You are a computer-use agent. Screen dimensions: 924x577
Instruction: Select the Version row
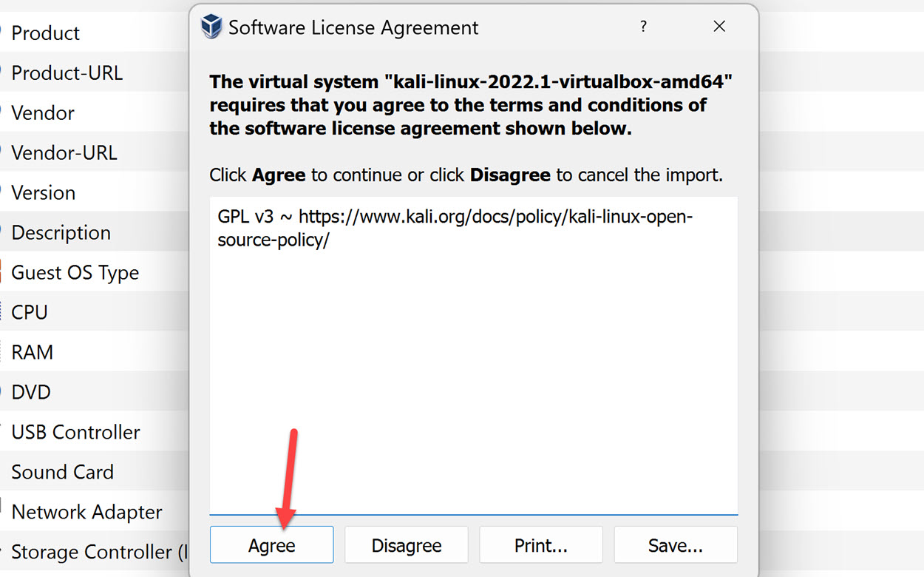pos(44,192)
